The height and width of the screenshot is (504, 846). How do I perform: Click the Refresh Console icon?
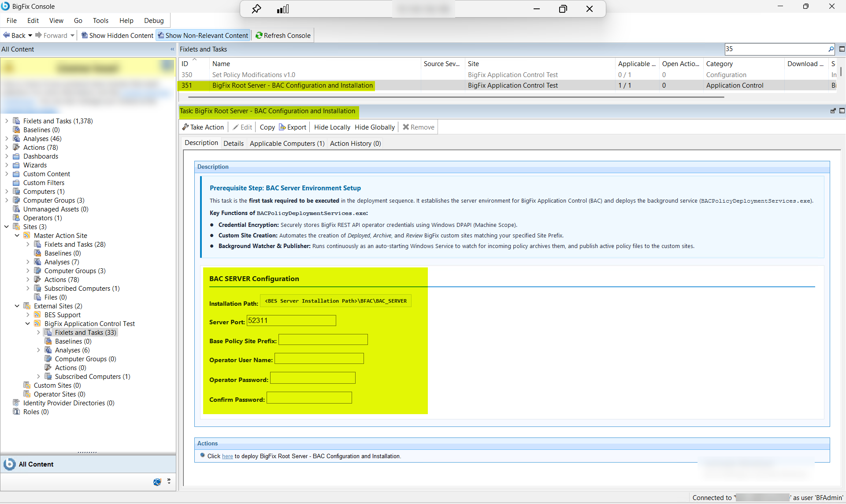click(x=259, y=35)
